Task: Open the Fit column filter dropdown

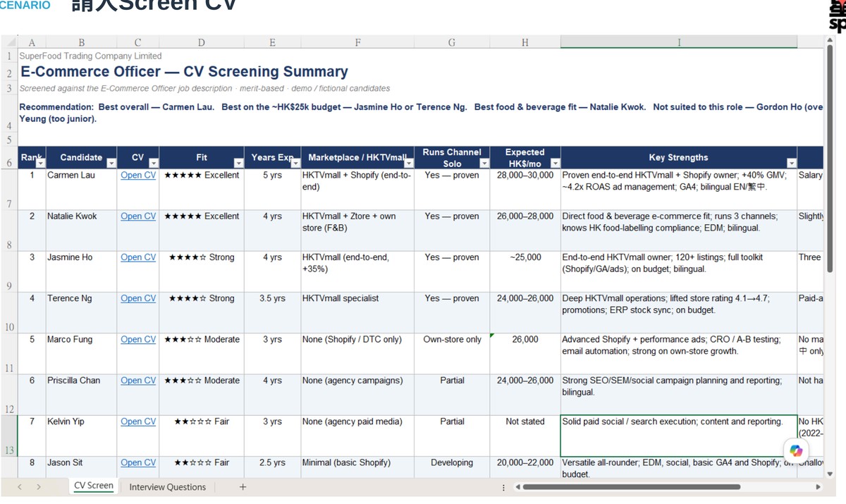Action: [x=238, y=164]
